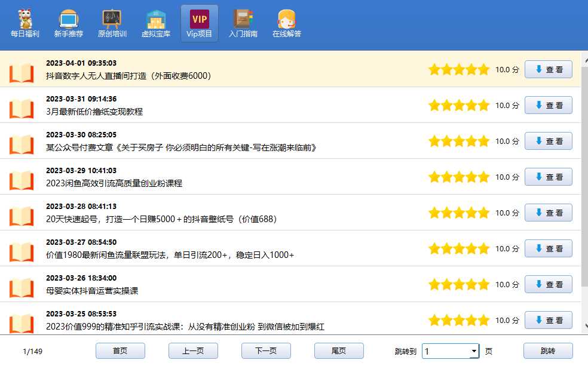The image size is (588, 366).
Task: Click timestamp 2023-03-25 08:53:53
Action: 81,314
